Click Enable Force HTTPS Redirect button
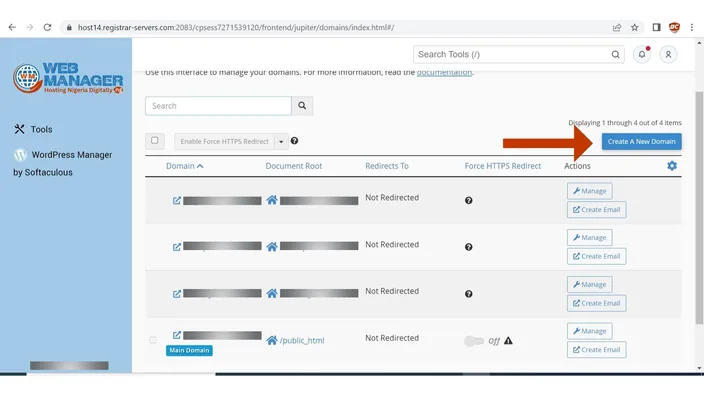This screenshot has height=396, width=704. (224, 141)
